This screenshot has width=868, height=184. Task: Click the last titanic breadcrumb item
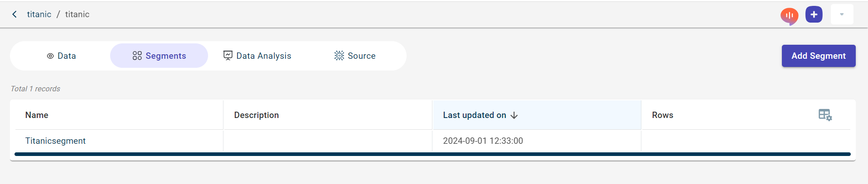77,14
